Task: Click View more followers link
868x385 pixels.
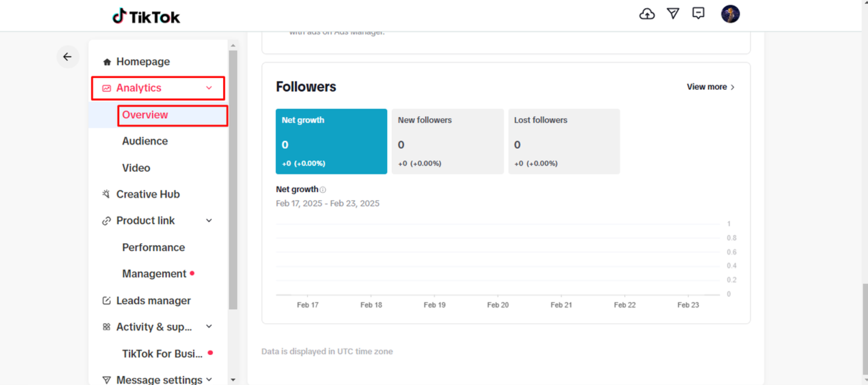Action: pos(711,87)
